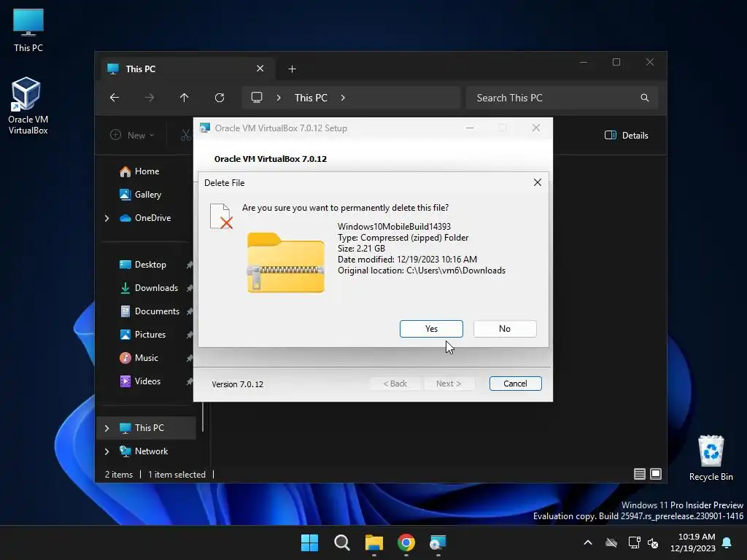Toggle the Details pane
Image resolution: width=747 pixels, height=560 pixels.
(x=626, y=135)
